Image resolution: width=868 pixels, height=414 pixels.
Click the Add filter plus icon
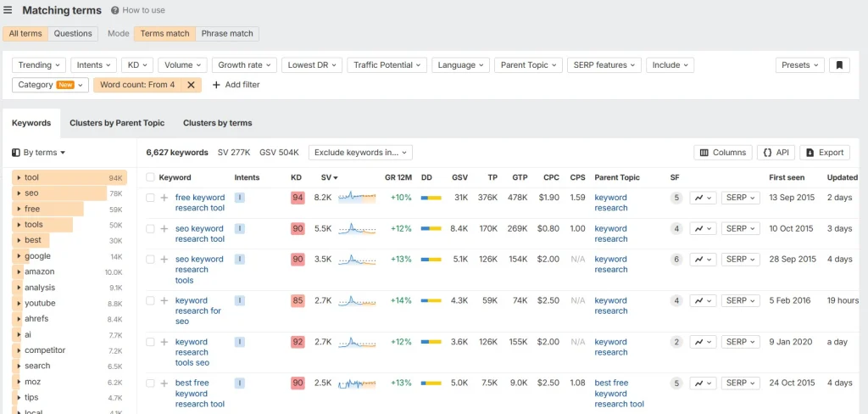coord(216,85)
